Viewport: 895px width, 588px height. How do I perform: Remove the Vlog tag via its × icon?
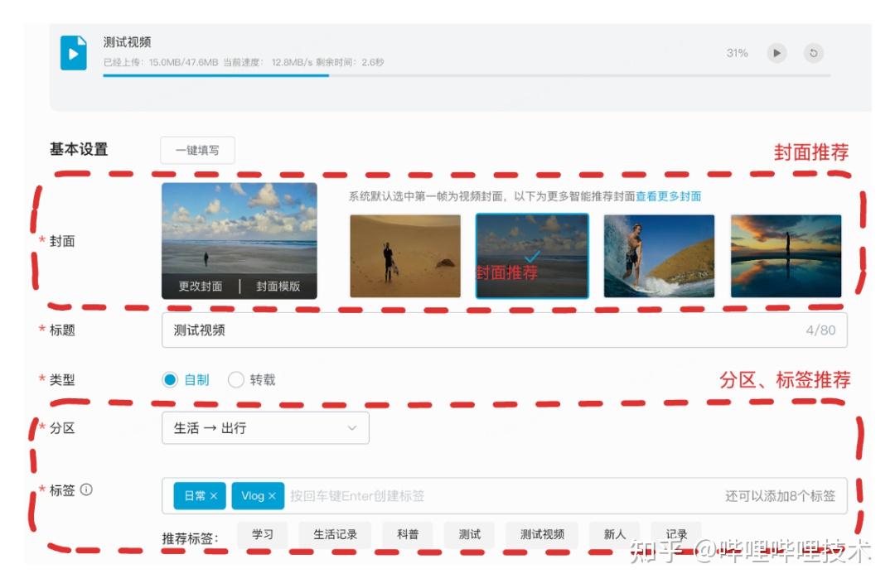click(x=273, y=495)
